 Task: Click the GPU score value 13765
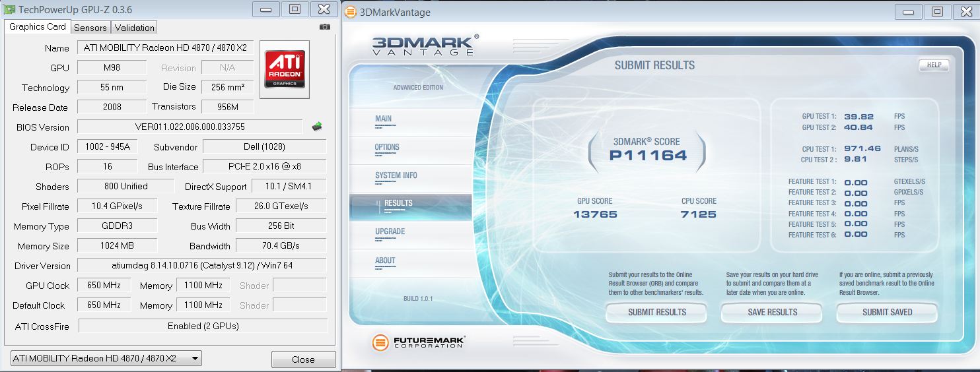(595, 214)
